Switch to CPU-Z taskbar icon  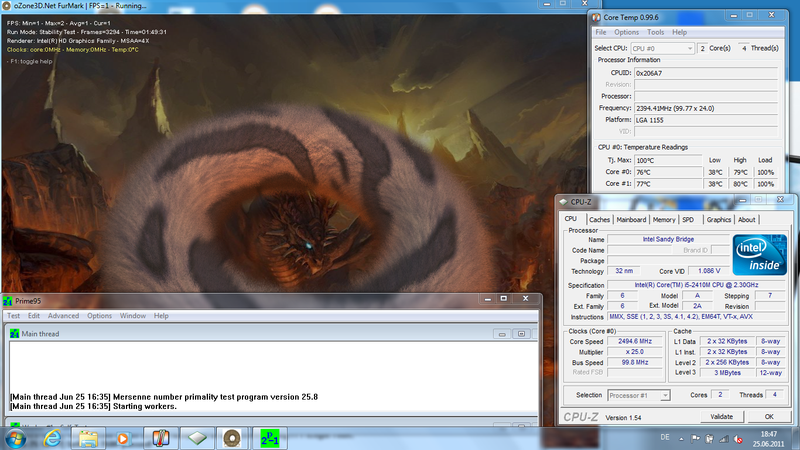(197, 438)
